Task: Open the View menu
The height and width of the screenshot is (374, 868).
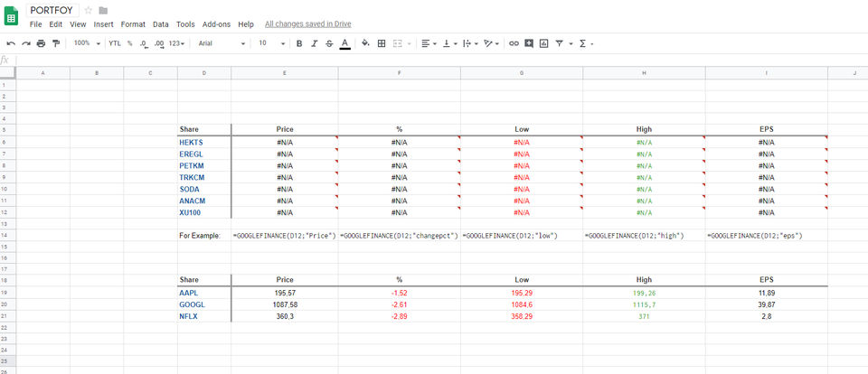Action: (78, 24)
